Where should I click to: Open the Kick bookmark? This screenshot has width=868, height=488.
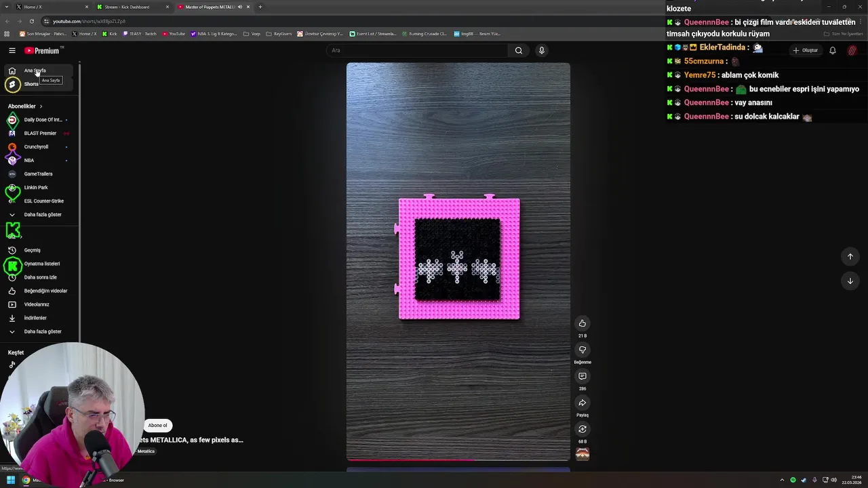coord(110,34)
